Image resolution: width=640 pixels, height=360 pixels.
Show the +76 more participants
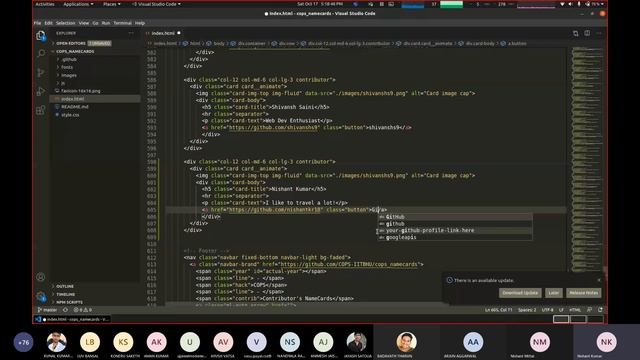[x=23, y=342]
